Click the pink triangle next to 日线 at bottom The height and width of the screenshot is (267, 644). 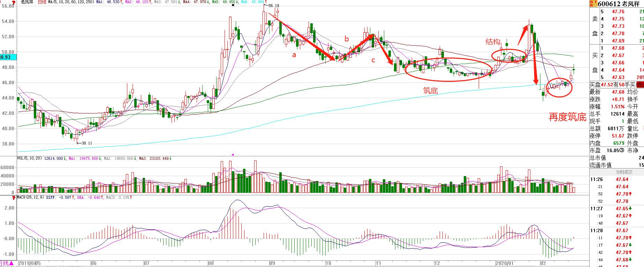coord(12,264)
